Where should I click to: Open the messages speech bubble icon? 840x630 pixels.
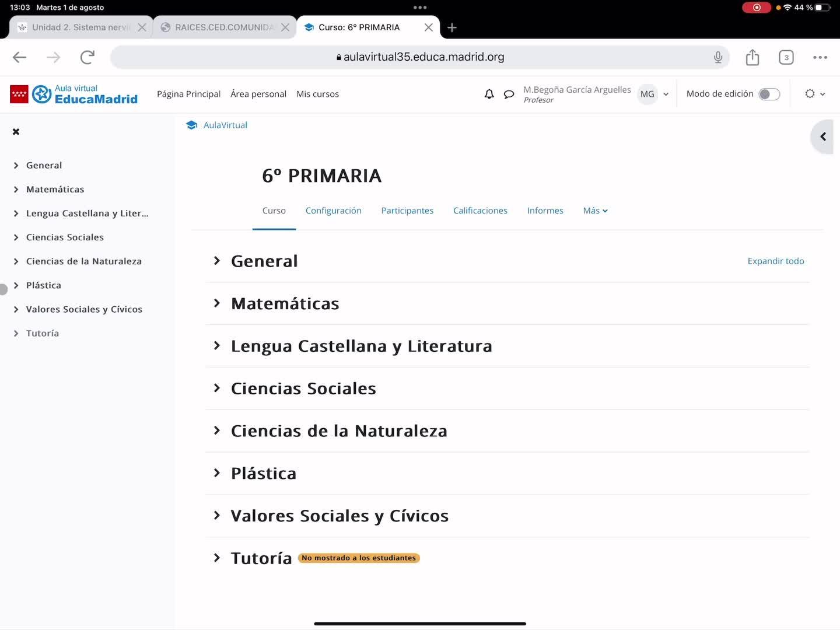pyautogui.click(x=509, y=94)
